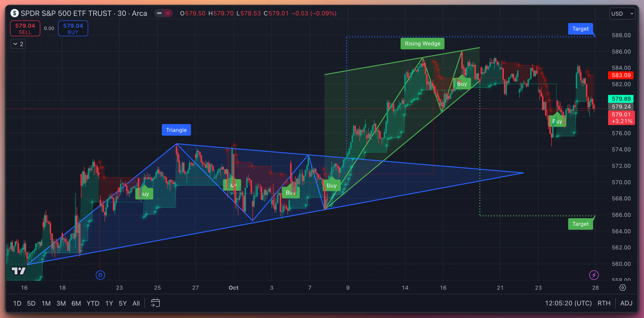Image resolution: width=644 pixels, height=318 pixels.
Task: Select the 5Y time range
Action: click(x=122, y=303)
